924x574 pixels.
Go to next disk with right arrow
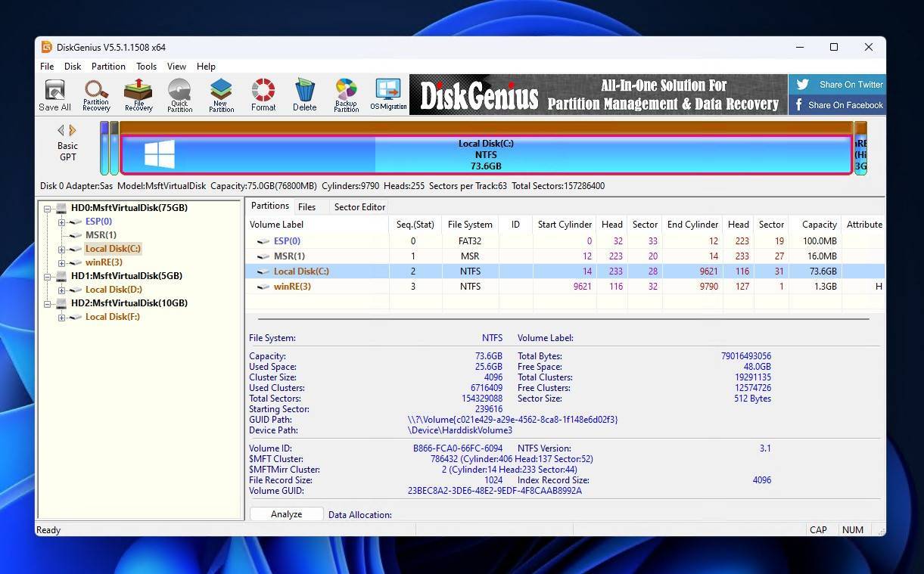click(73, 130)
